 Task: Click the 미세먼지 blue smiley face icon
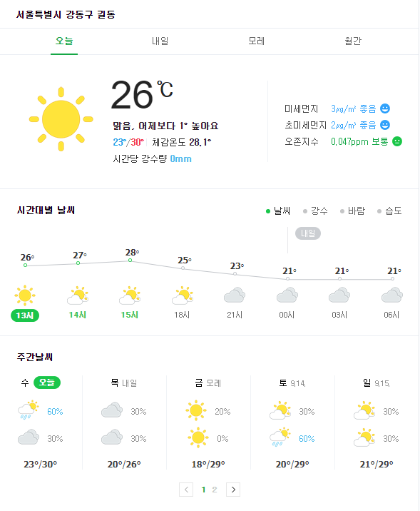pos(385,108)
